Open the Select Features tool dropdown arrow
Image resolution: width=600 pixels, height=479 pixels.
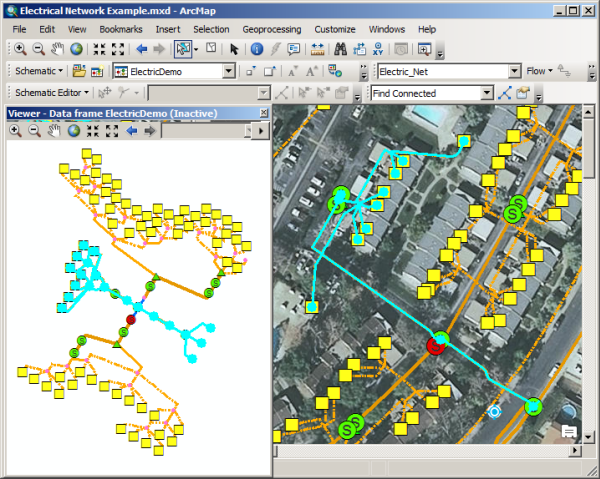point(196,49)
